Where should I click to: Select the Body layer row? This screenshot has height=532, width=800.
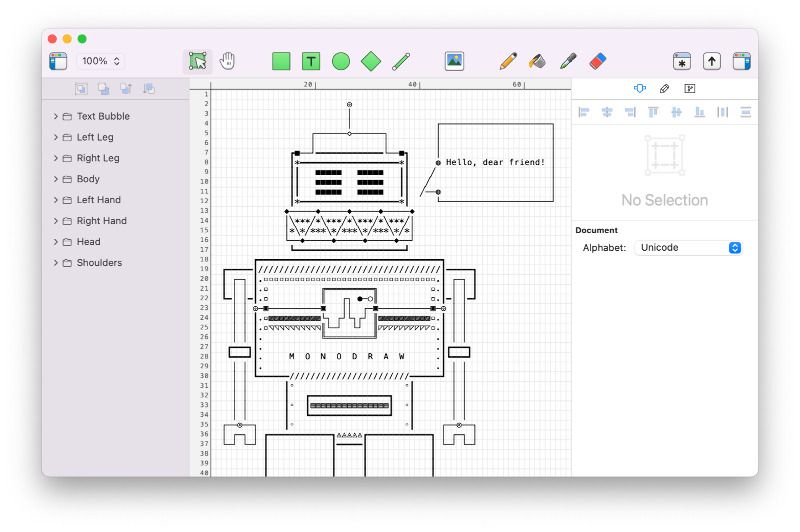pyautogui.click(x=116, y=179)
